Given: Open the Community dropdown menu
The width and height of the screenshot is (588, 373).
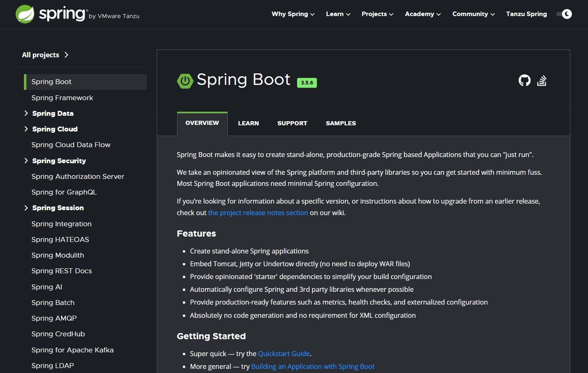Looking at the screenshot, I should tap(473, 14).
